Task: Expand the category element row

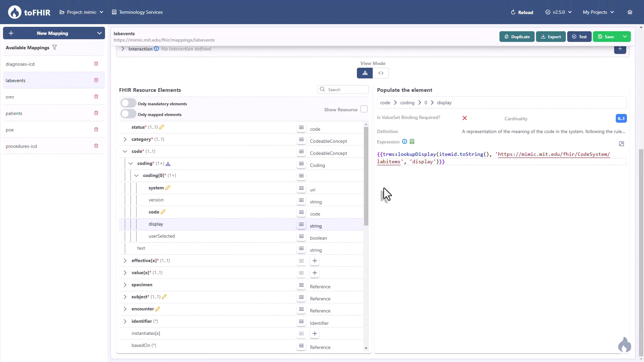Action: point(125,139)
